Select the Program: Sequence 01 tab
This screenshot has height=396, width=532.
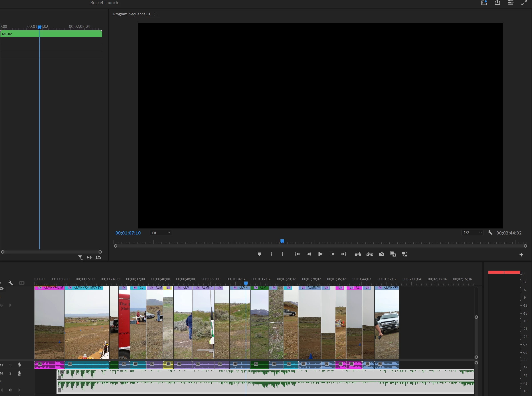coord(132,14)
